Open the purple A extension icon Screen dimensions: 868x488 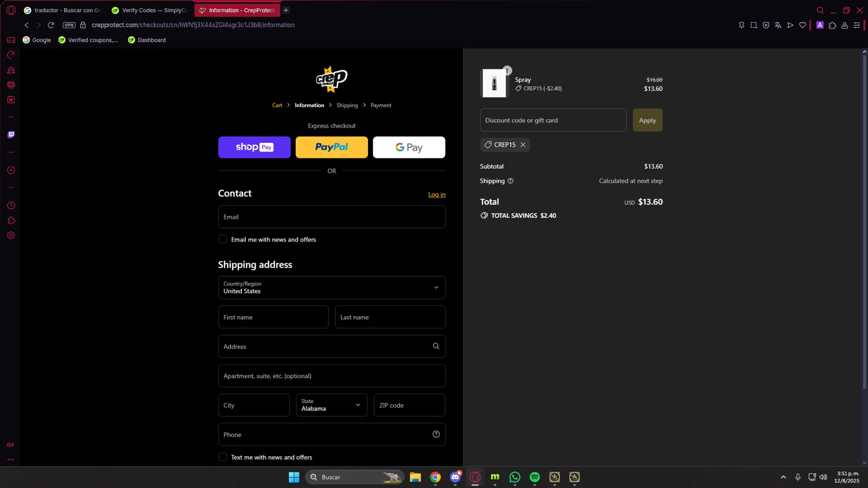(820, 25)
